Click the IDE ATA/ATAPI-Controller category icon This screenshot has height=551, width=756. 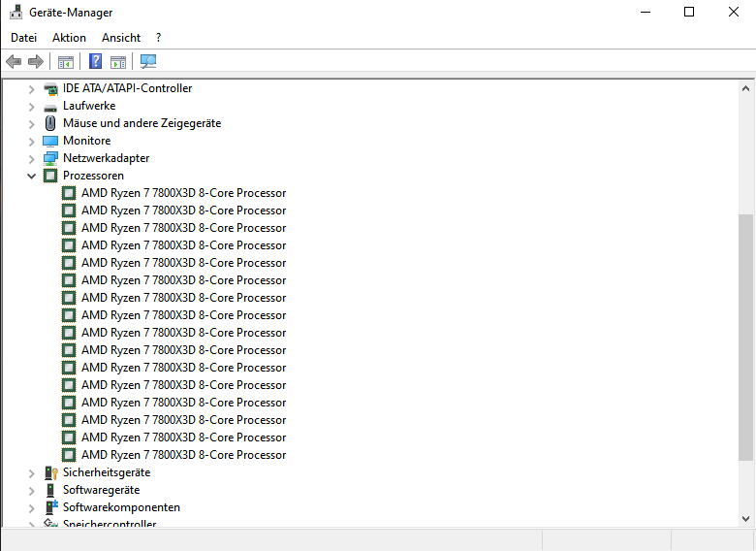point(50,89)
